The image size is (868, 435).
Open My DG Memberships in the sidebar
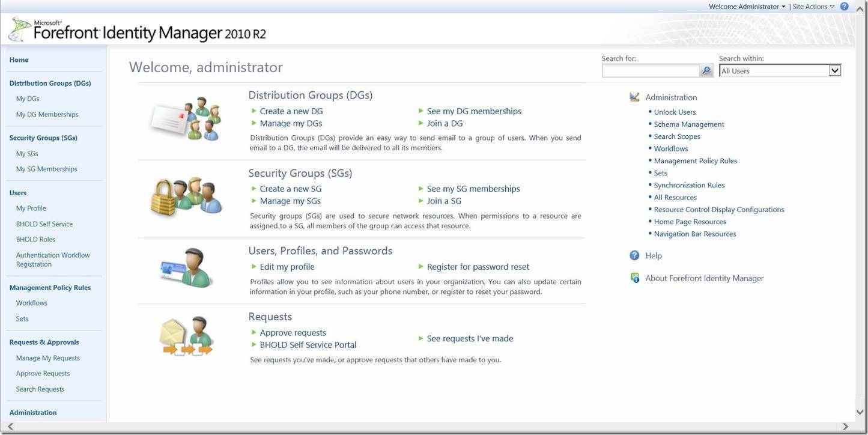47,114
